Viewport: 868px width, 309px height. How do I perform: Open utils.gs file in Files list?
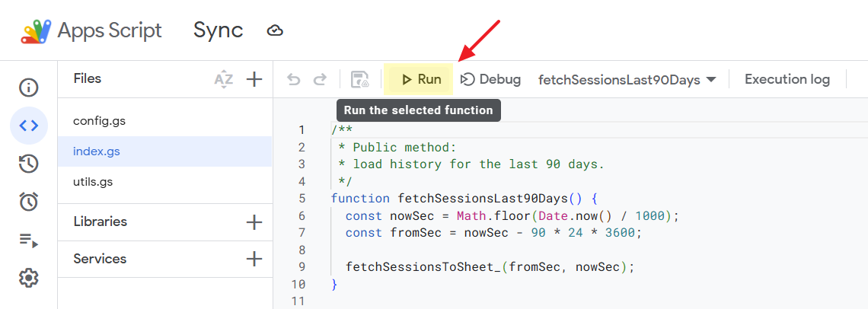tap(93, 182)
